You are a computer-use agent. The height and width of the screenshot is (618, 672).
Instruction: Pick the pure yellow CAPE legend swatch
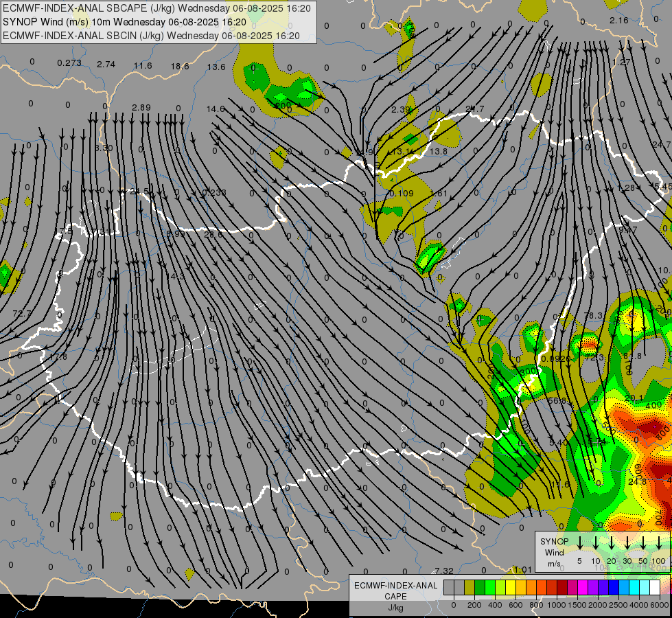(511, 587)
